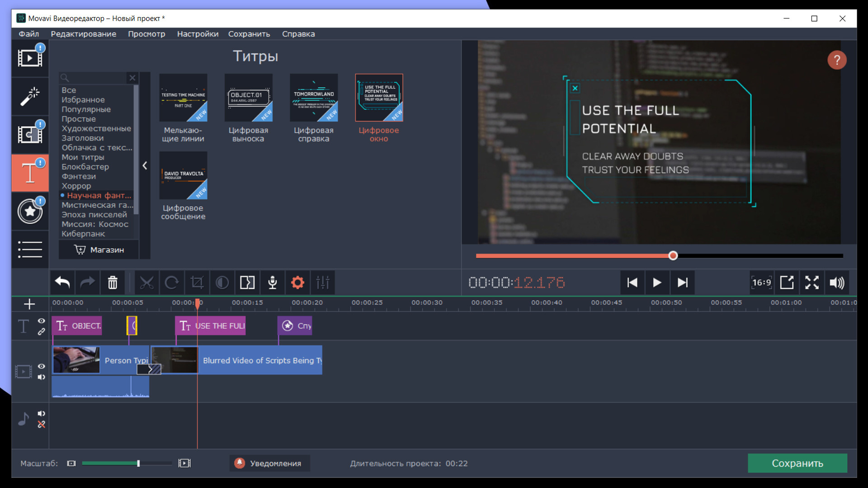Mute the video track audio

(41, 377)
